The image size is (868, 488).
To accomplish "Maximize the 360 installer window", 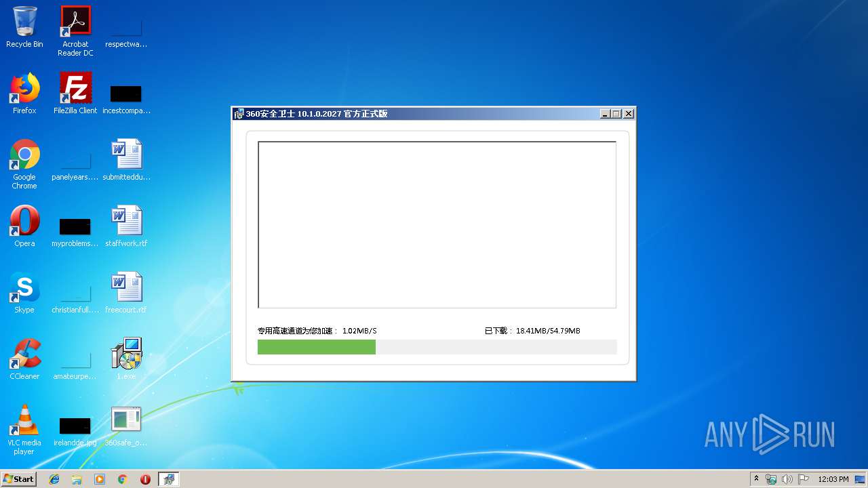I will (x=616, y=114).
